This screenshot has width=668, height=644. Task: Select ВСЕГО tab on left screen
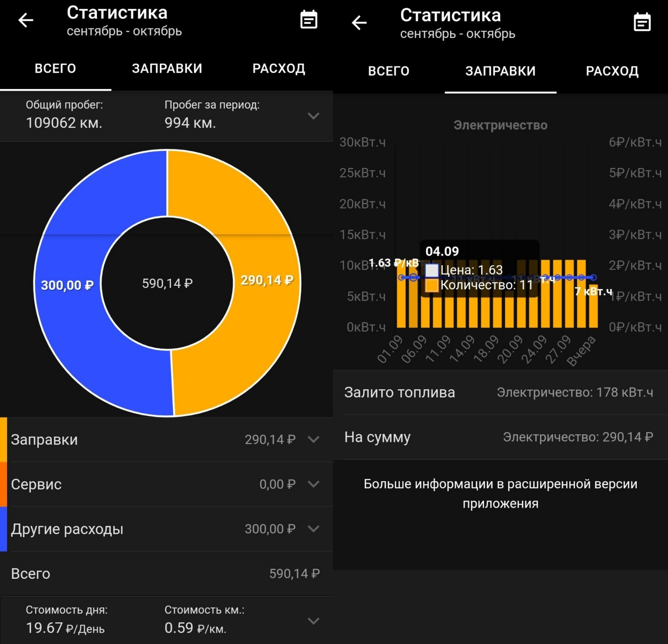click(x=56, y=68)
